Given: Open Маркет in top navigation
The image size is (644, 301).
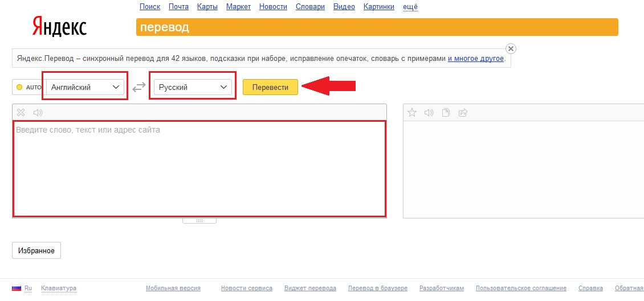Looking at the screenshot, I should (x=238, y=7).
